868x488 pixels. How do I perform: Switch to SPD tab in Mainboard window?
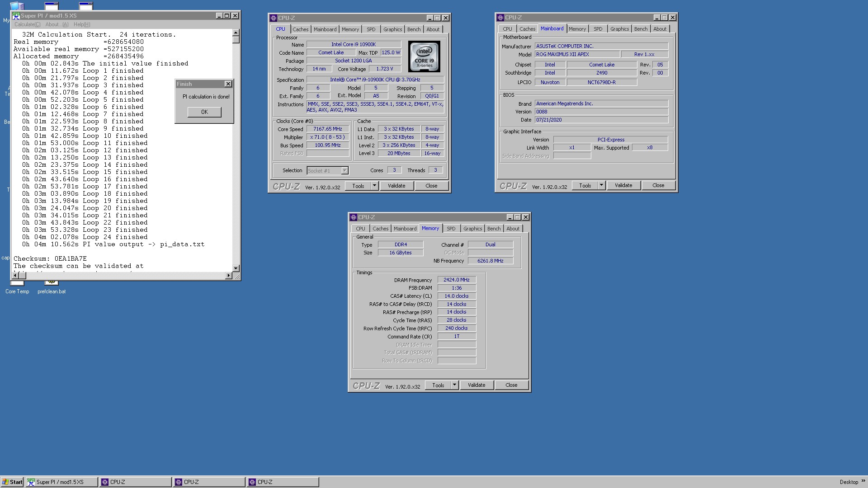(598, 29)
